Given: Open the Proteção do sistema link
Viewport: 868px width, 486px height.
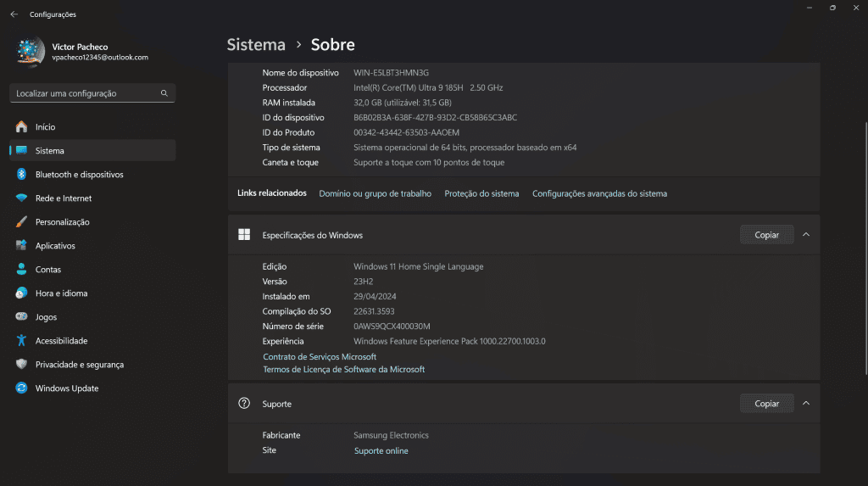Looking at the screenshot, I should (481, 193).
